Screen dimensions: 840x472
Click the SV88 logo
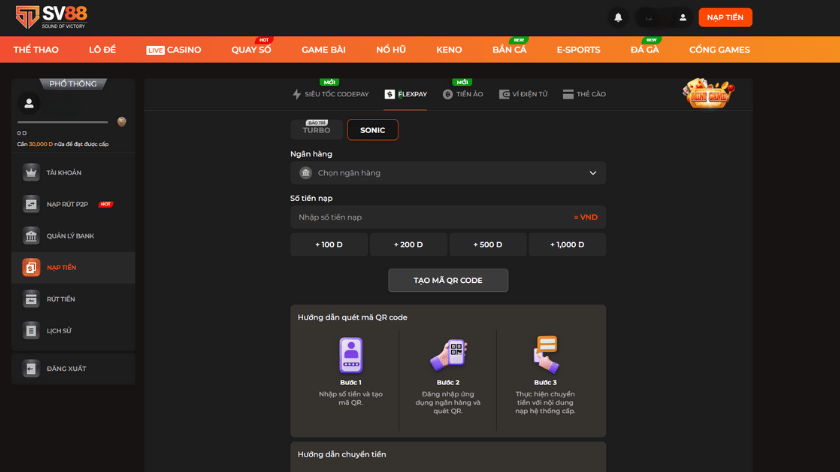(51, 17)
